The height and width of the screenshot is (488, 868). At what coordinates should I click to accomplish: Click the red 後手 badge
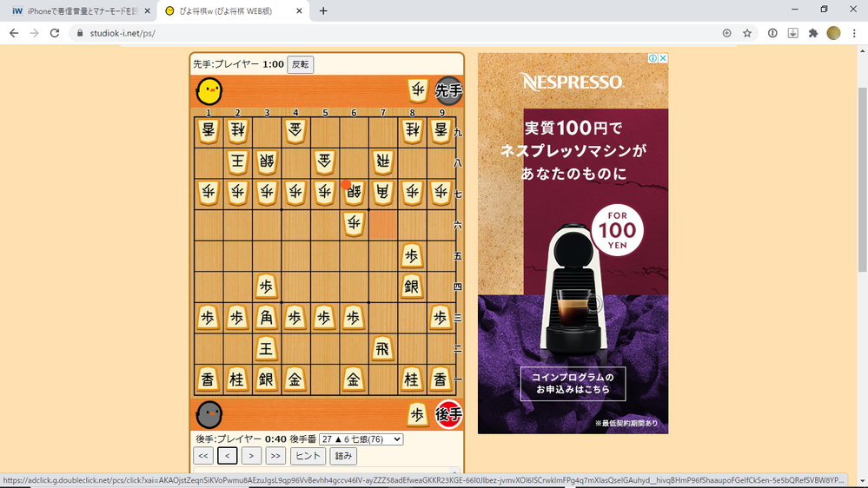(448, 414)
